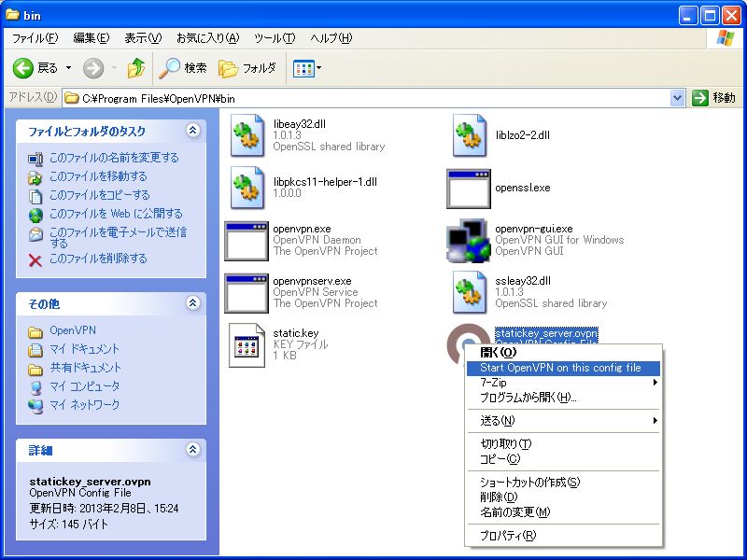Screen dimensions: 747x560
Task: Choose Open With (プログラムから開く) entry
Action: tap(564, 398)
